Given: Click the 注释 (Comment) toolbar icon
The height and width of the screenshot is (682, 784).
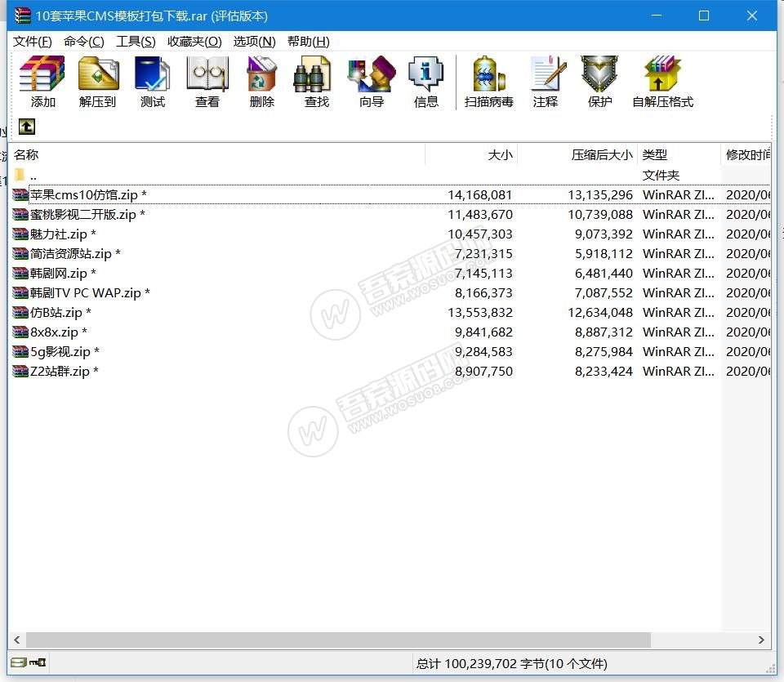Looking at the screenshot, I should 546,82.
